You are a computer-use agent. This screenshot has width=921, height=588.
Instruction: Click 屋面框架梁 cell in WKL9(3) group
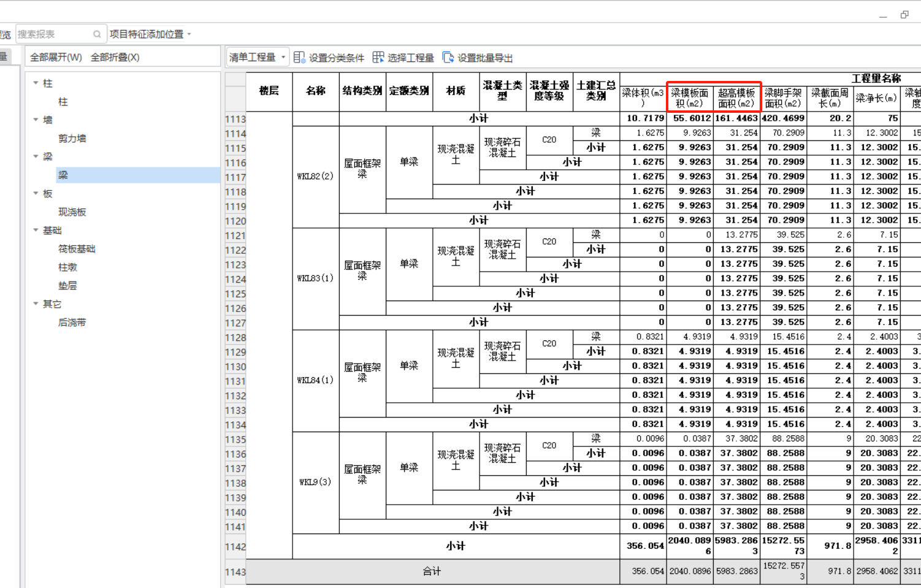[x=362, y=475]
